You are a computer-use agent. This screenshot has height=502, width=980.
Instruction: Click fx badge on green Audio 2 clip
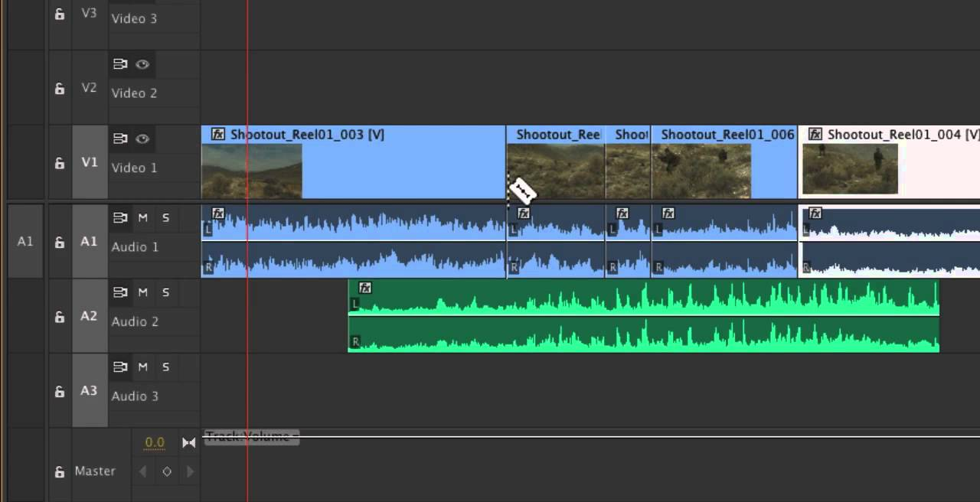click(x=365, y=288)
